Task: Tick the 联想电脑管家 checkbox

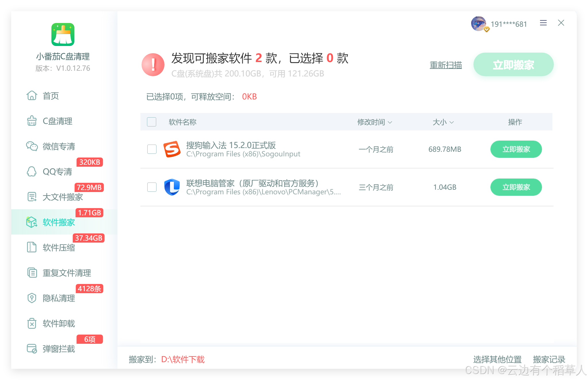Action: coord(152,187)
